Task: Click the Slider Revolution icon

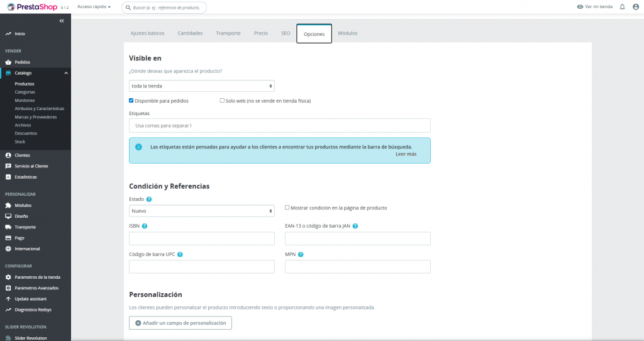Action: point(8,338)
